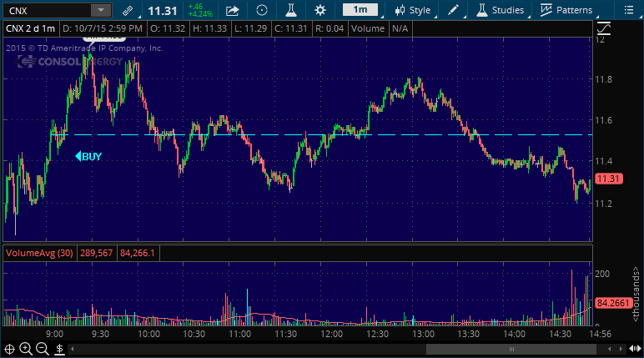Click the L: 11.29 low value

tap(250, 28)
